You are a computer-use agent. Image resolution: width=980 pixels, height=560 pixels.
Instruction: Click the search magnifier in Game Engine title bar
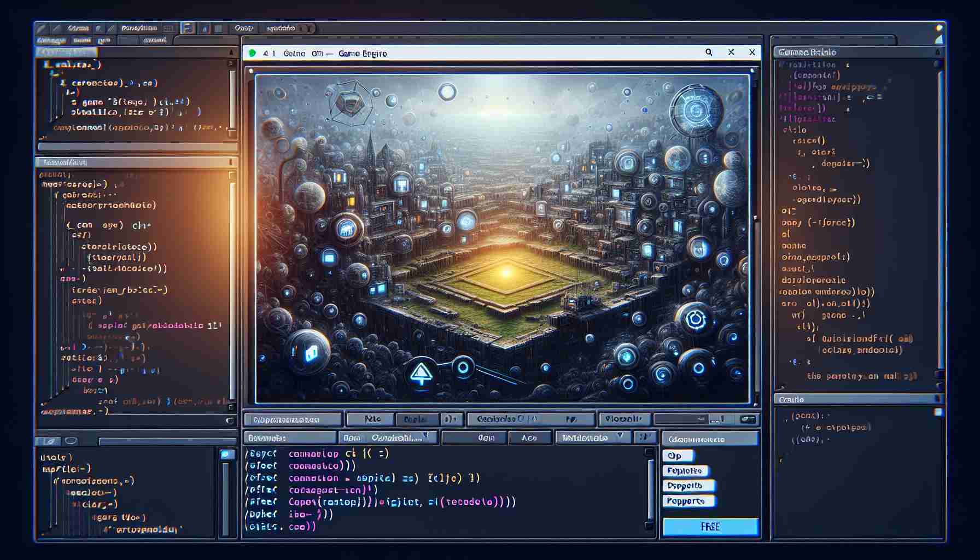coord(709,52)
